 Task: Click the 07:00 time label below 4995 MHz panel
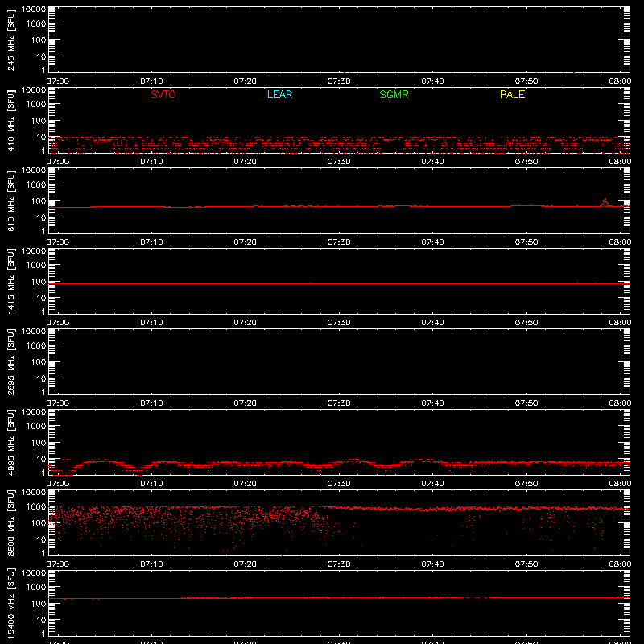[57, 484]
